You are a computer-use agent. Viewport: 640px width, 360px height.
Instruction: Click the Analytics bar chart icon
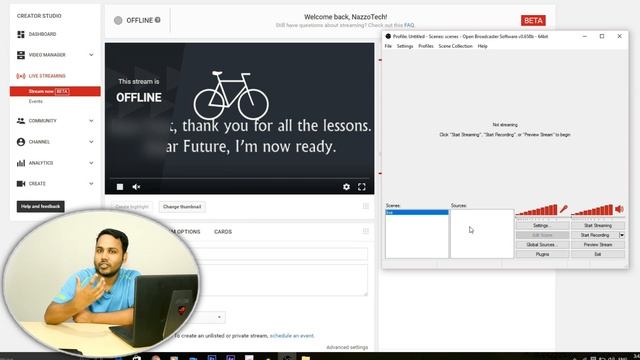21,163
